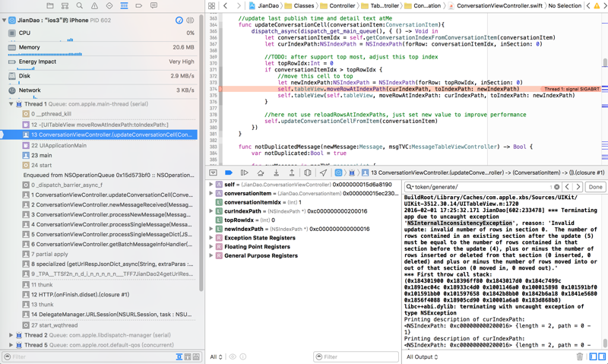Open the Debug View Hierarchy icon
The height and width of the screenshot is (364, 608).
307,173
